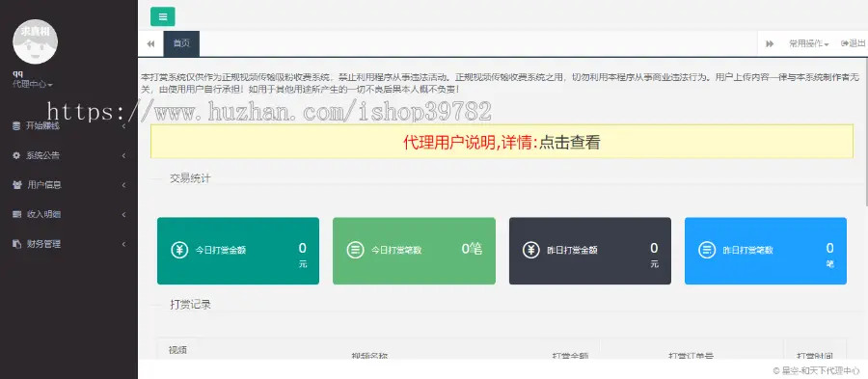Screen dimensions: 868x379
Task: Click the 点击查看 link in yellow banner
Action: point(570,143)
